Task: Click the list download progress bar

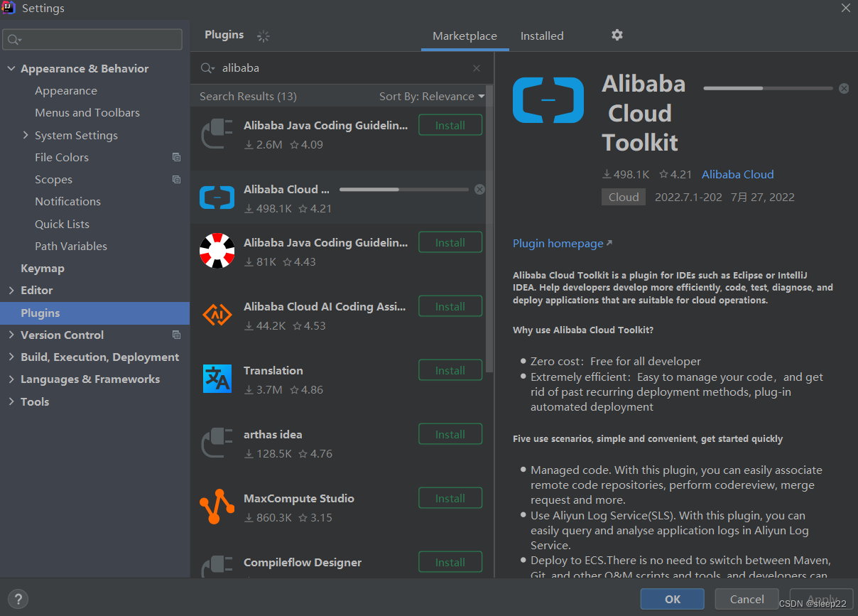Action: pos(404,190)
